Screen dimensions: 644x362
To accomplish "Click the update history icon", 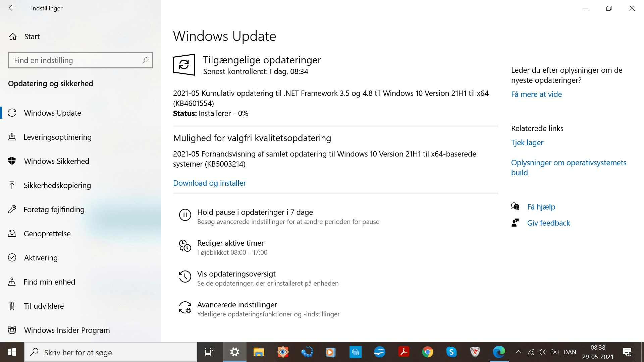I will [x=185, y=277].
